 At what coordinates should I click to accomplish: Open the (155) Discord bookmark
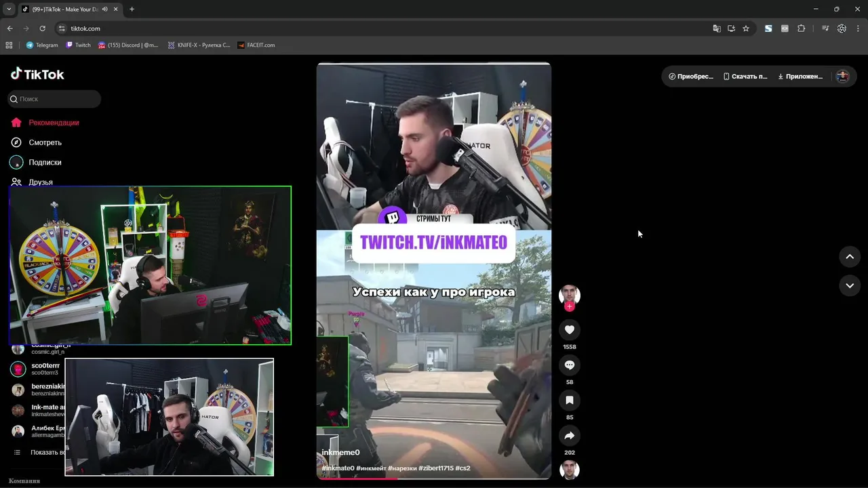coord(128,45)
